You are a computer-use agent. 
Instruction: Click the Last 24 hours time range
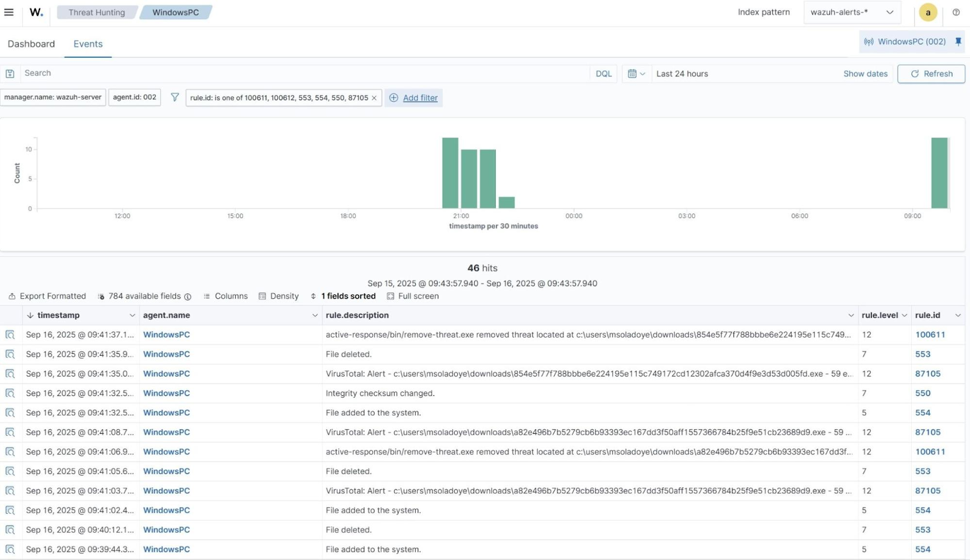click(682, 73)
